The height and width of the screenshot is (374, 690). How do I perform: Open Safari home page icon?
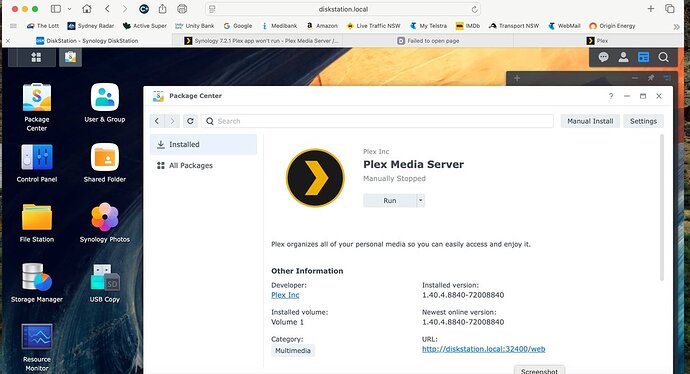(x=87, y=9)
